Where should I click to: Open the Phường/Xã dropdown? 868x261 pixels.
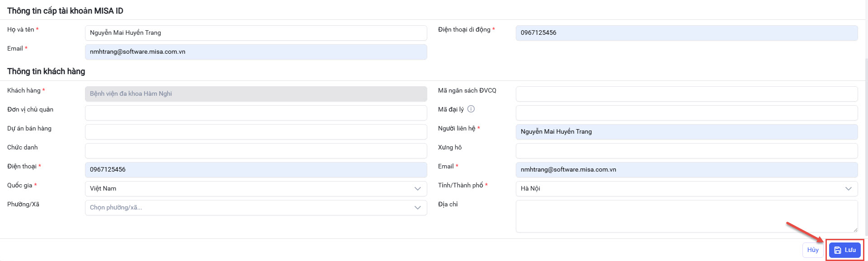[x=256, y=208]
